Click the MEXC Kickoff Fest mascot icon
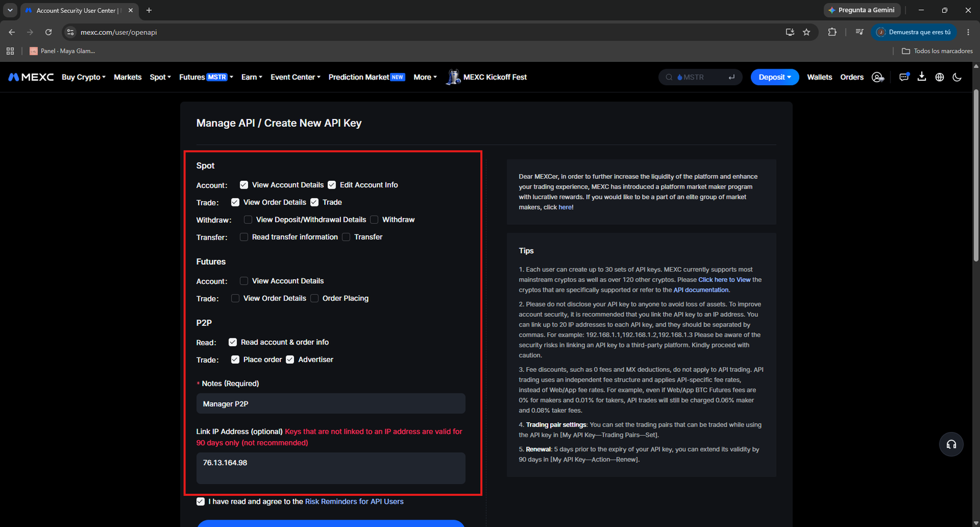This screenshot has height=527, width=980. (x=453, y=77)
